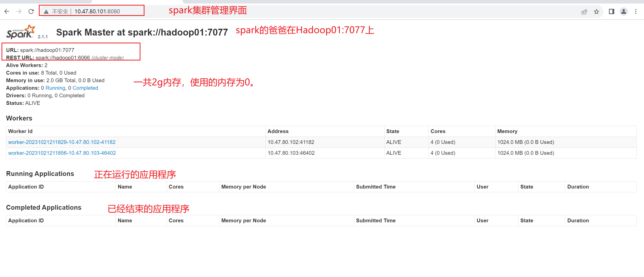Image resolution: width=644 pixels, height=277 pixels.
Task: Open worker link ending 102-41182
Action: (x=62, y=142)
